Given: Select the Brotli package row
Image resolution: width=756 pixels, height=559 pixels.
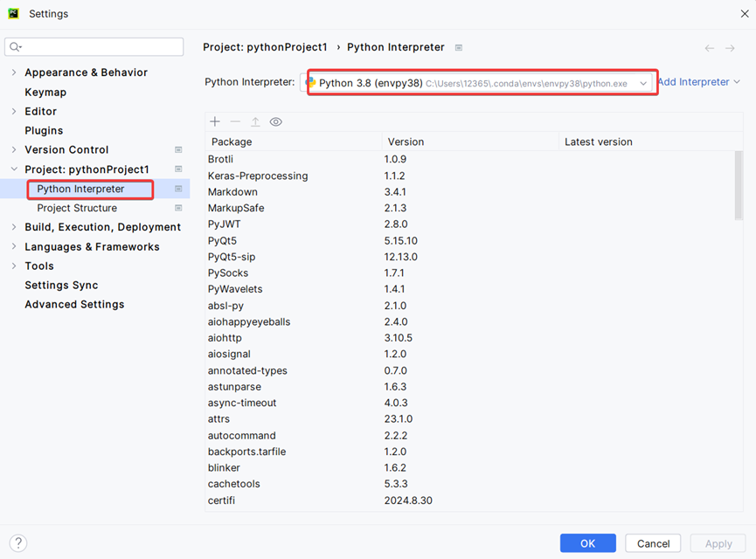Looking at the screenshot, I should click(469, 159).
